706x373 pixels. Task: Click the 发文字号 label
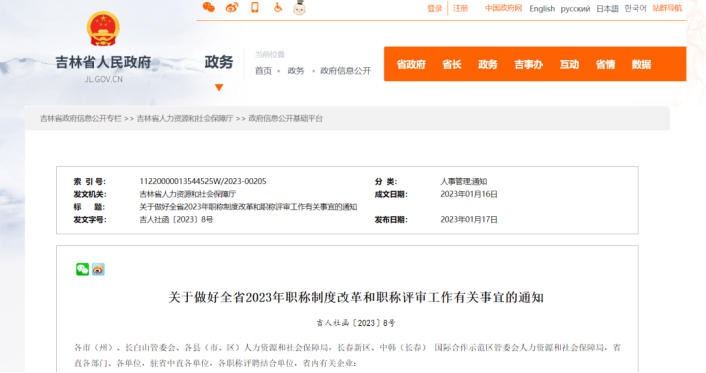pos(90,220)
